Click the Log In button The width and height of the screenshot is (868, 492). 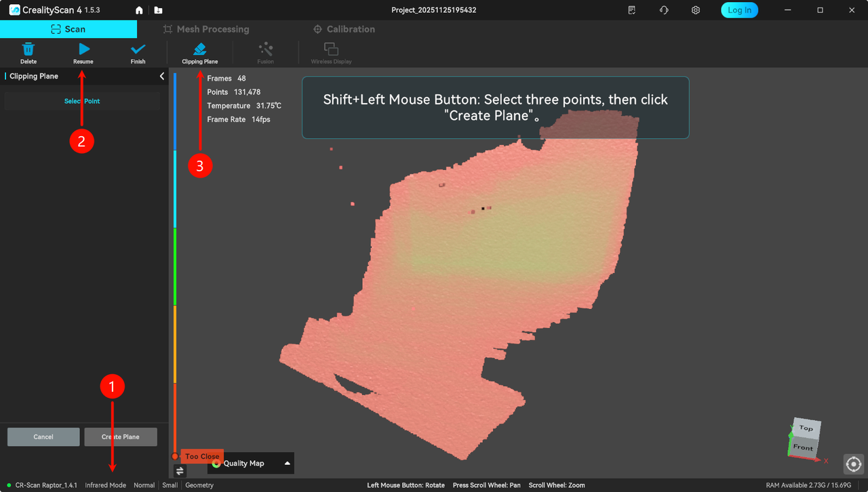[x=739, y=10]
